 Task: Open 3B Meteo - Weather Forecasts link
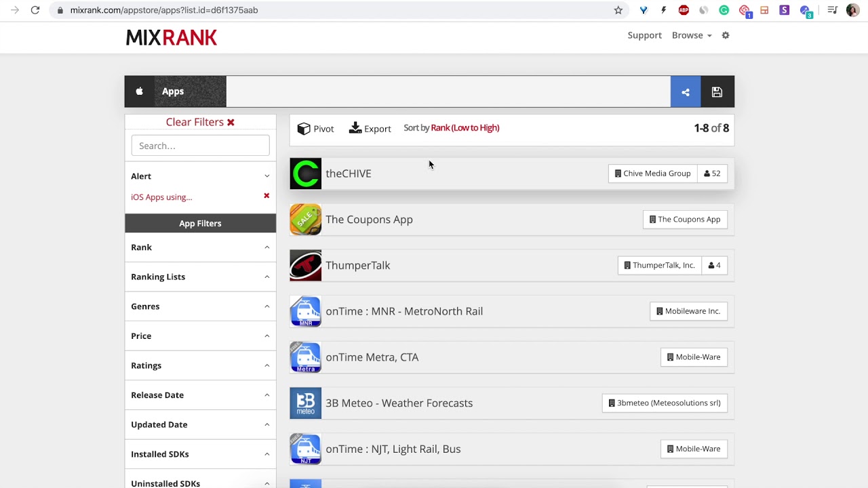pyautogui.click(x=399, y=403)
